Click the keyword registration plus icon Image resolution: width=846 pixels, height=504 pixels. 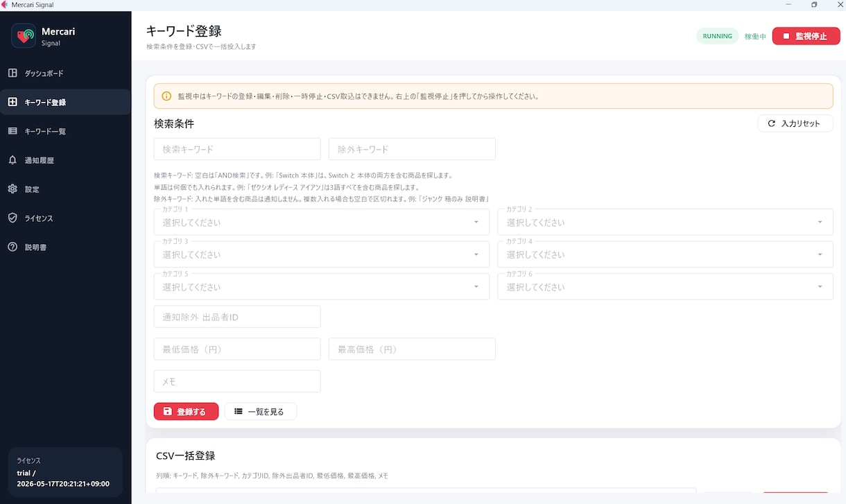pos(12,102)
